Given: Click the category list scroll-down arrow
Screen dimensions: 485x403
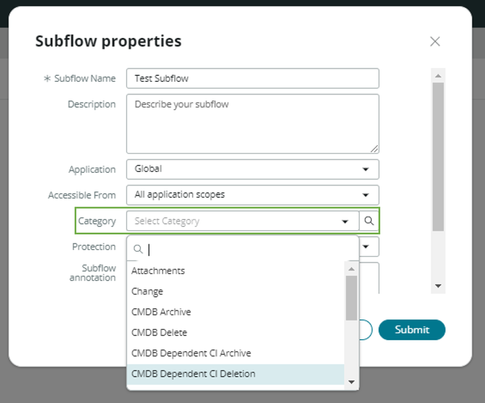Looking at the screenshot, I should [x=351, y=382].
